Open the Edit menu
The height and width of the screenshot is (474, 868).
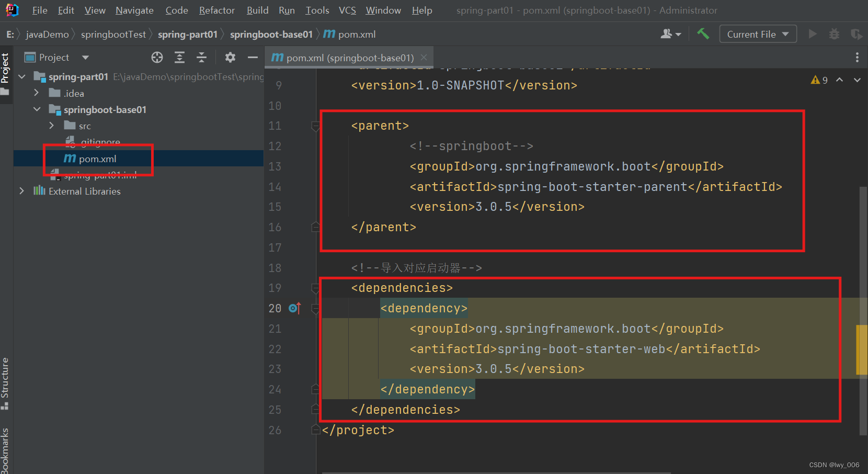point(66,10)
